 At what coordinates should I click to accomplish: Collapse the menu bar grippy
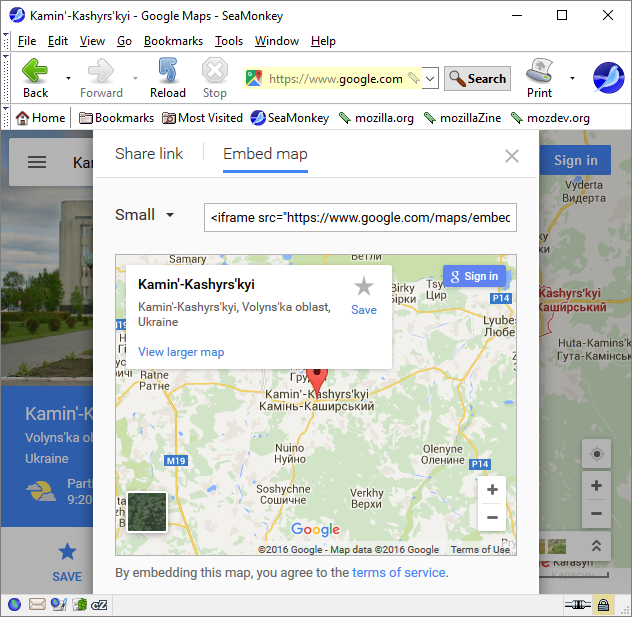(x=6, y=41)
